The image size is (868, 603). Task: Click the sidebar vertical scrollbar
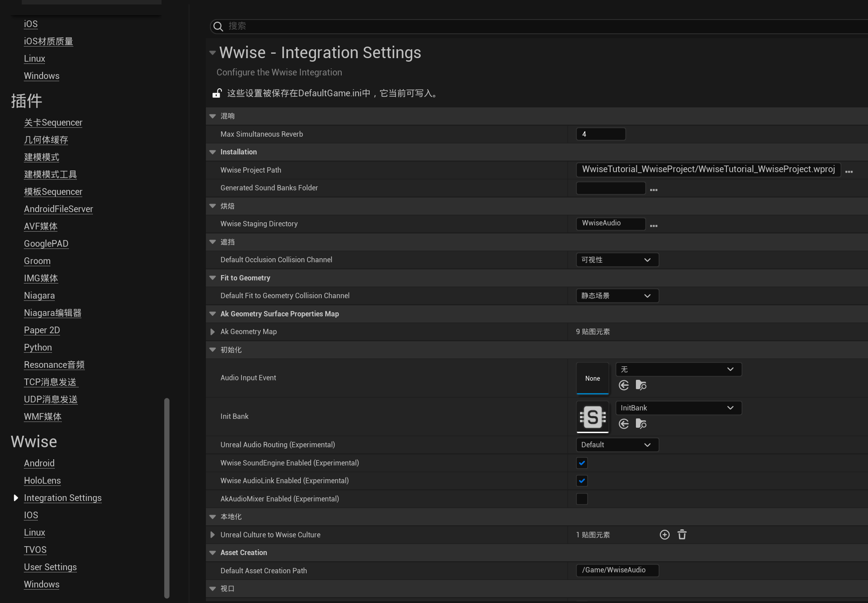167,497
